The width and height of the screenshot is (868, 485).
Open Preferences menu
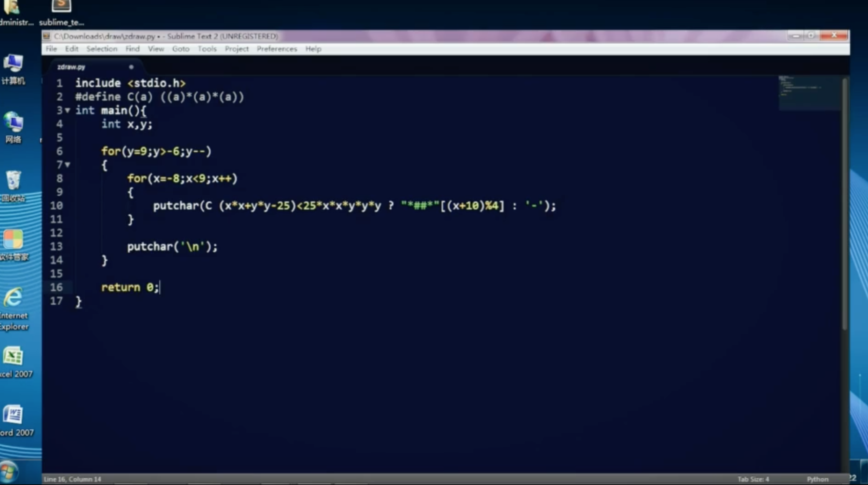277,49
